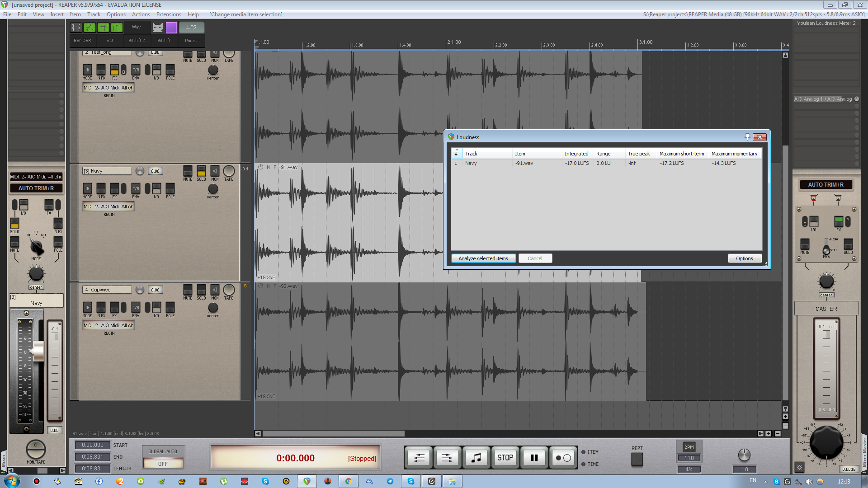Image resolution: width=868 pixels, height=488 pixels.
Task: Click the cat face toolbar icon
Action: click(x=157, y=28)
